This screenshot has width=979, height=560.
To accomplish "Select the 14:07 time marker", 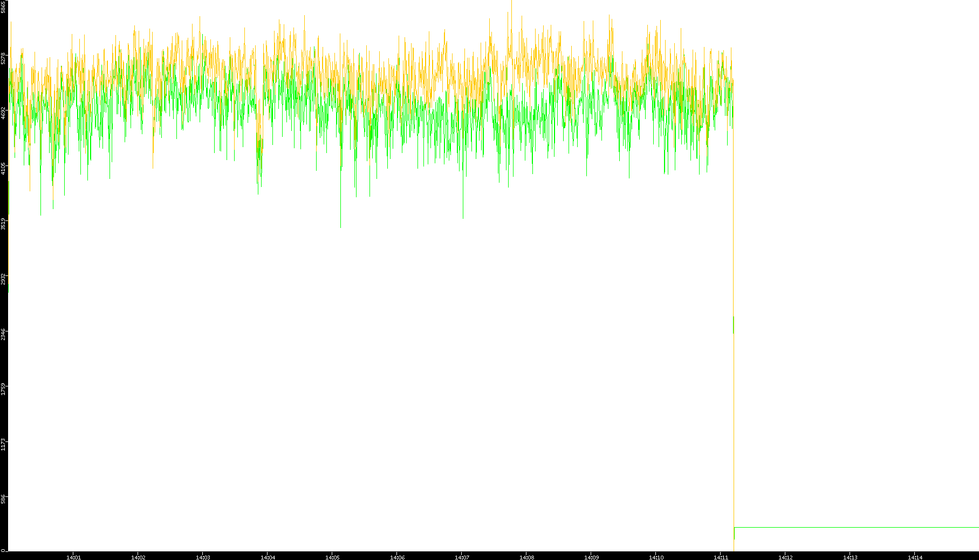I will pyautogui.click(x=462, y=557).
